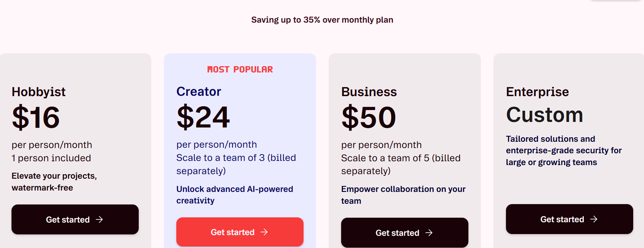Select the Get started label for the Enterprise plan
Screen dimensions: 644x248
click(562, 219)
